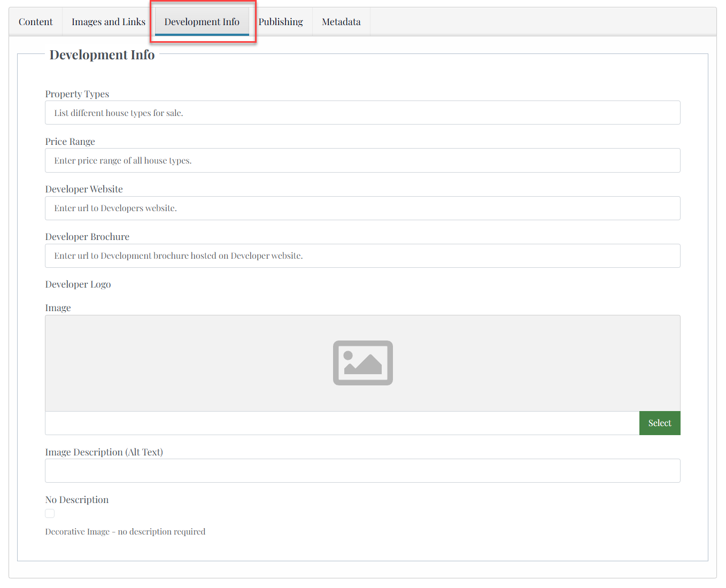
Task: Switch to Images and Links tab
Action: (x=109, y=22)
